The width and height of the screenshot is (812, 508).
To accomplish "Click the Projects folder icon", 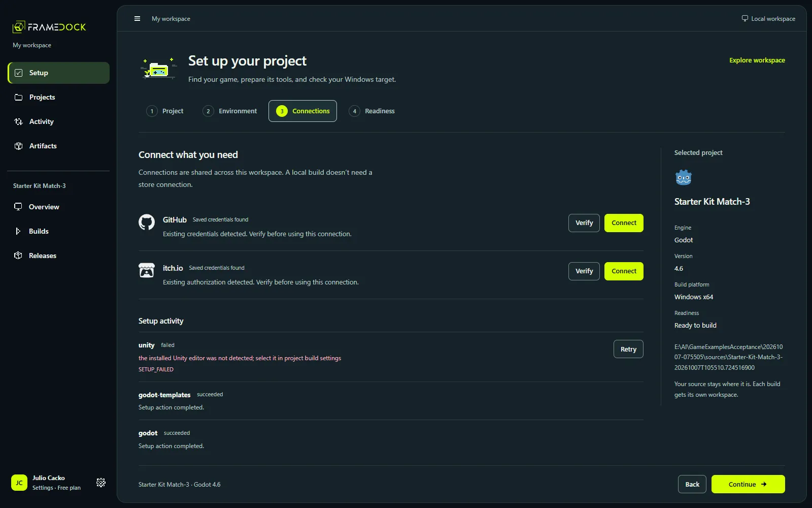I will 19,97.
